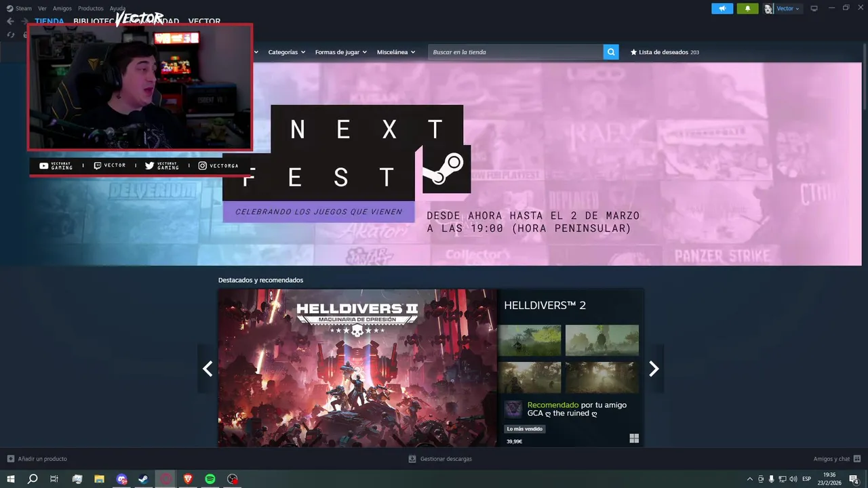Screen dimensions: 868x488
Task: View the bottom-right Helldivers screenshot thumbnail
Action: click(x=602, y=378)
